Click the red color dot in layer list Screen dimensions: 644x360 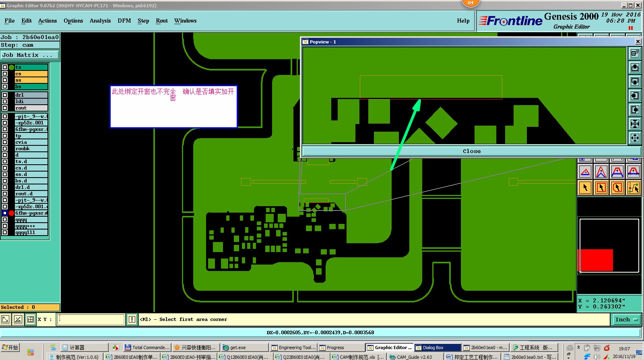[11, 213]
